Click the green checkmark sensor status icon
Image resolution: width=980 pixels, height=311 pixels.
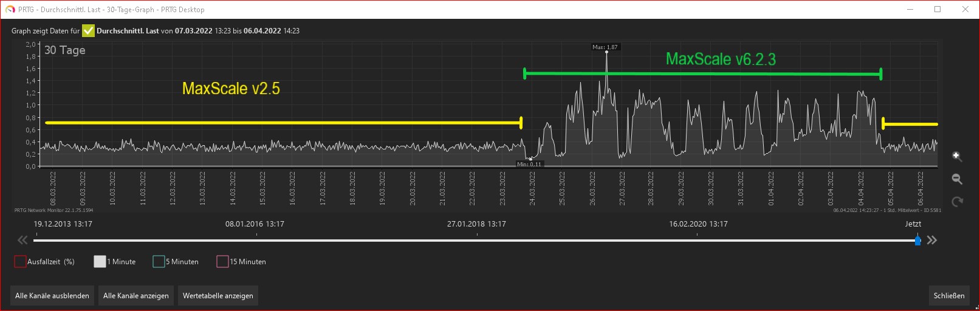89,30
